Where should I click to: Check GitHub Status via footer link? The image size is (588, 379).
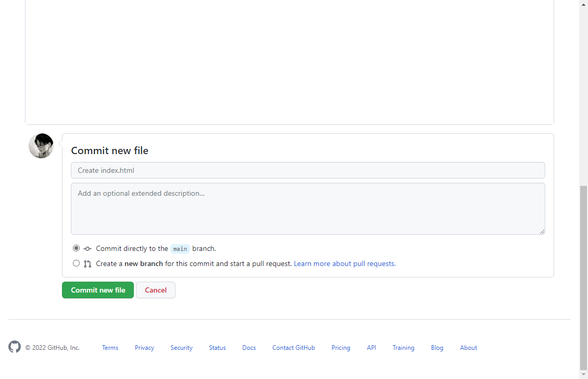click(x=217, y=348)
